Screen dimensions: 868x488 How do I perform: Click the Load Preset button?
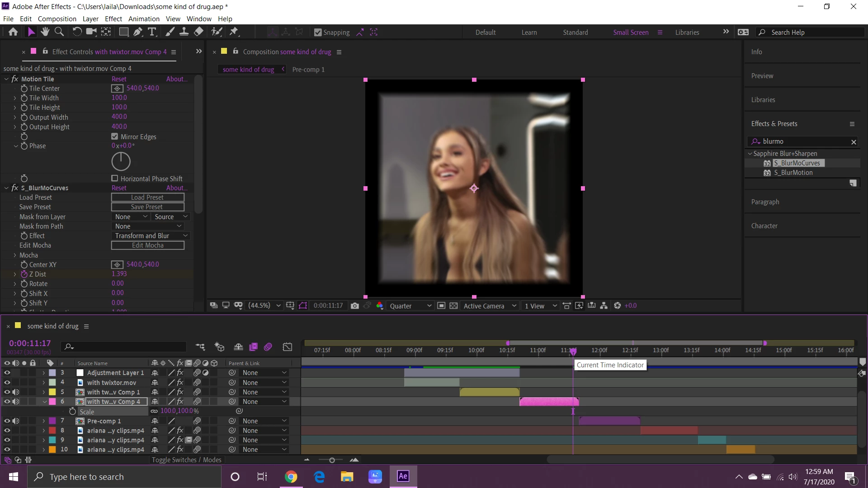147,197
